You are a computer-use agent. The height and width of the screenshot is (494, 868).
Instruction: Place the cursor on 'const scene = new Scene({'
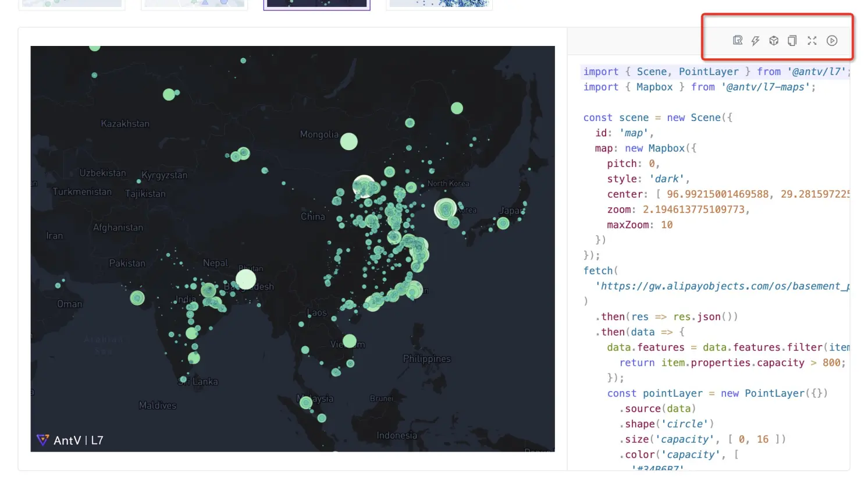click(x=657, y=118)
